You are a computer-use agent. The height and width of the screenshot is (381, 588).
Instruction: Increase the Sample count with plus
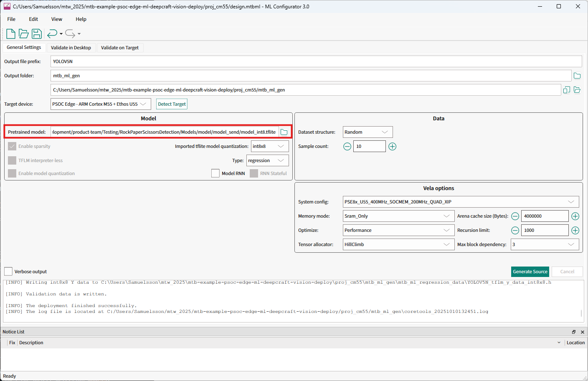pos(392,146)
